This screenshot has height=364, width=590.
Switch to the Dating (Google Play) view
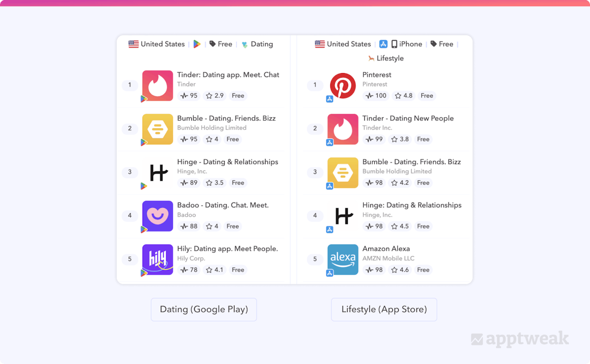(x=204, y=309)
